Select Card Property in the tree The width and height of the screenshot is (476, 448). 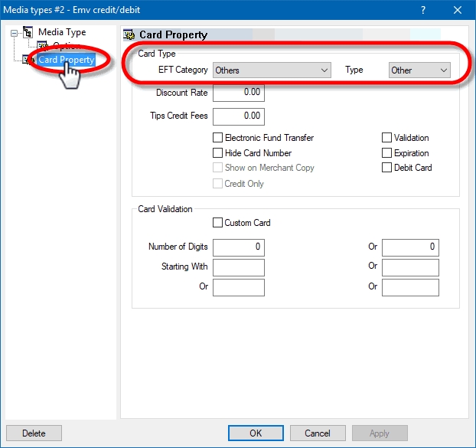[66, 60]
